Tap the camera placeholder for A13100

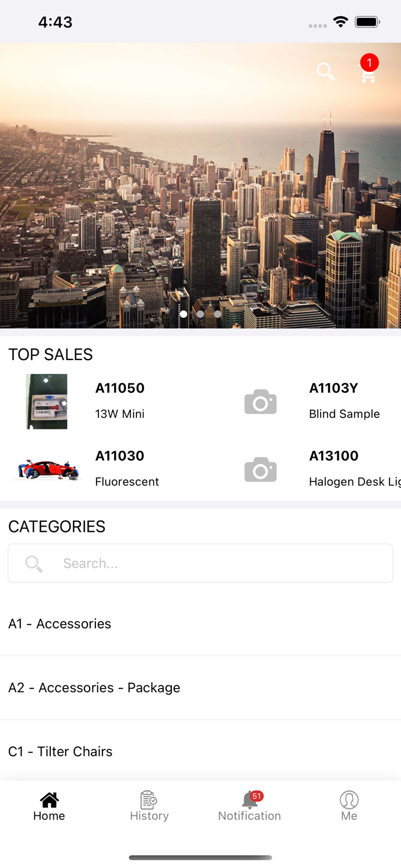[260, 469]
